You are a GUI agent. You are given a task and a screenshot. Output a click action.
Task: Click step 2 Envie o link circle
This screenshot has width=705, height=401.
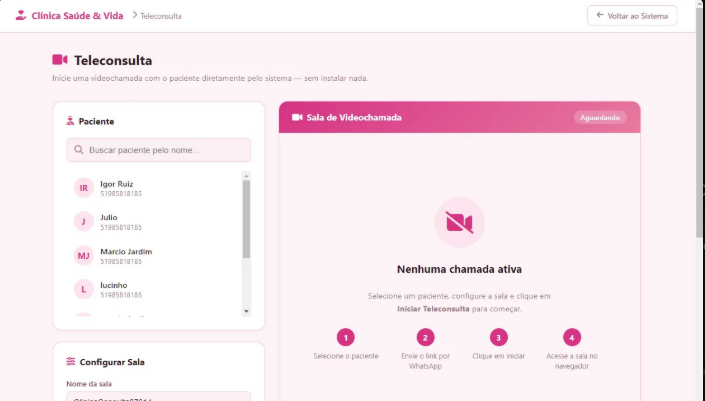425,337
